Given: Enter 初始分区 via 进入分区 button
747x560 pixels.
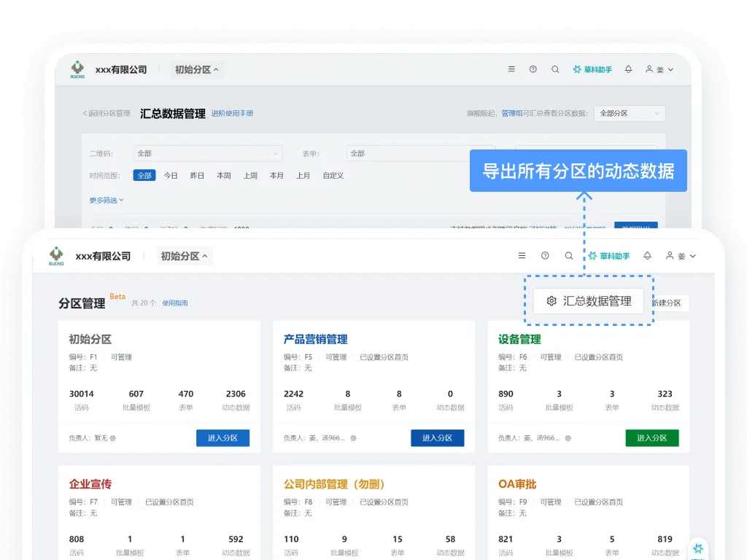Looking at the screenshot, I should 223,437.
